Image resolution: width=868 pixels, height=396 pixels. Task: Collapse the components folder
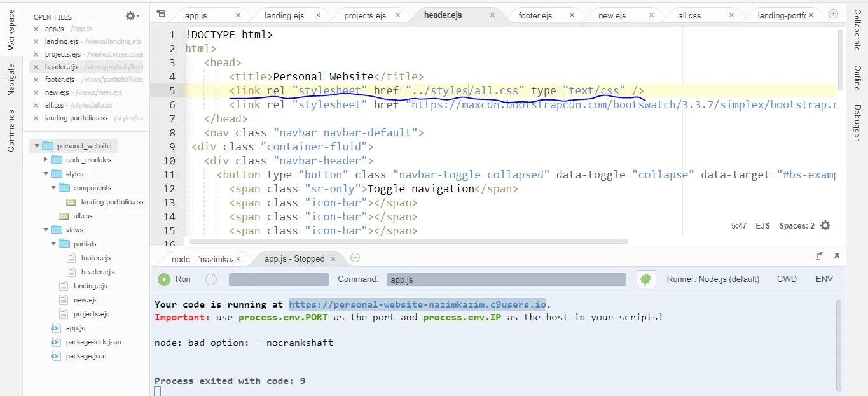tap(53, 188)
